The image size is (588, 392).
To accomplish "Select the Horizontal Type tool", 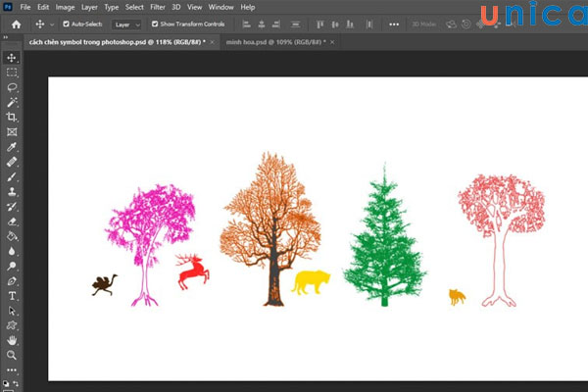I will (12, 295).
